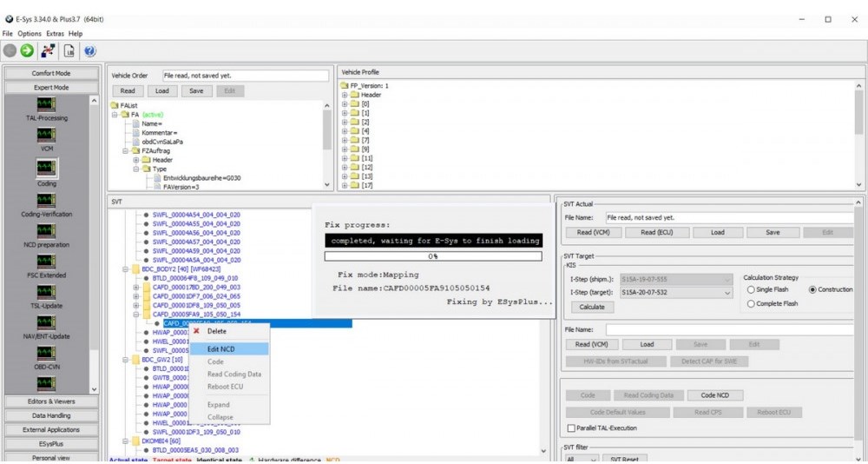Choose Edit NCD from the context menu

pos(221,348)
